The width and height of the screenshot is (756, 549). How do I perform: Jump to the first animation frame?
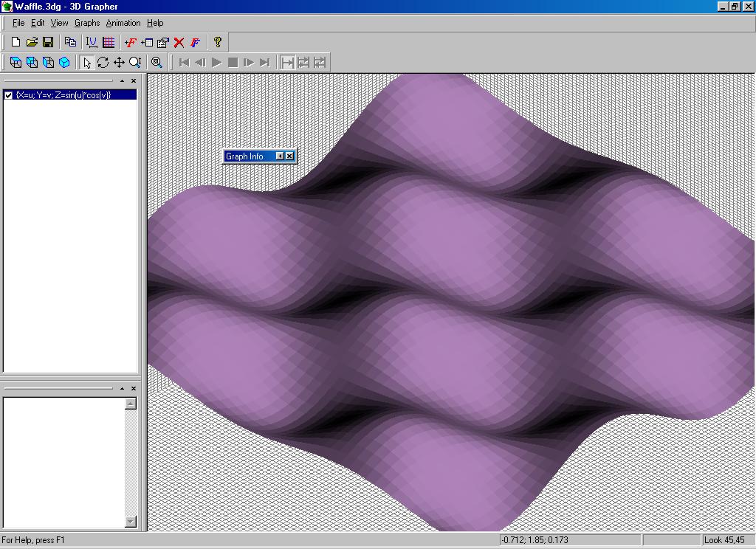pos(184,62)
